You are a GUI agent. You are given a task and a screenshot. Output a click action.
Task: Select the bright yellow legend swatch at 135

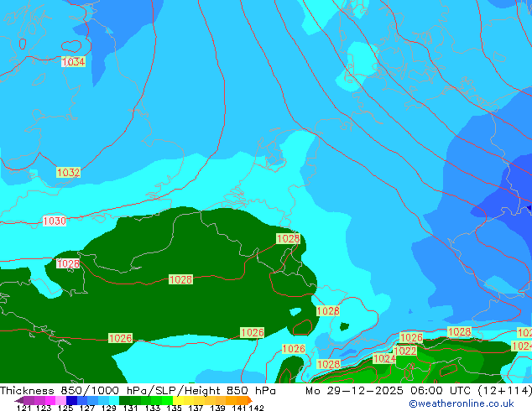click(x=178, y=400)
